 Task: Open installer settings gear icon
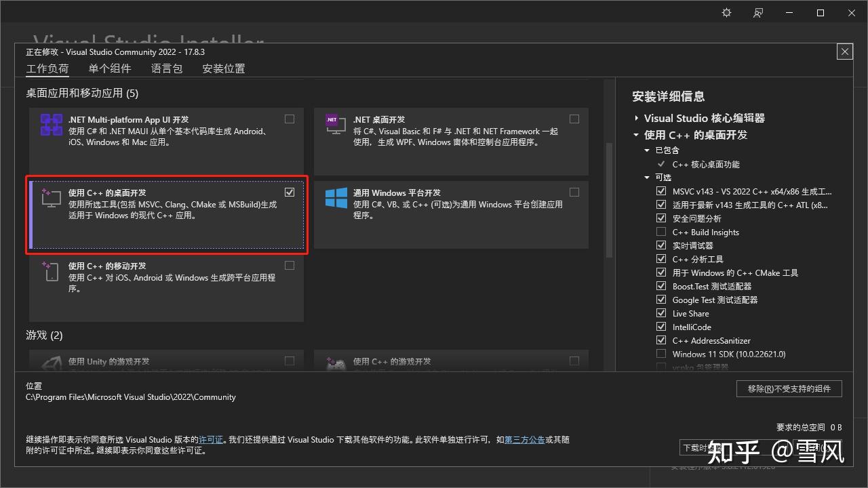point(727,13)
